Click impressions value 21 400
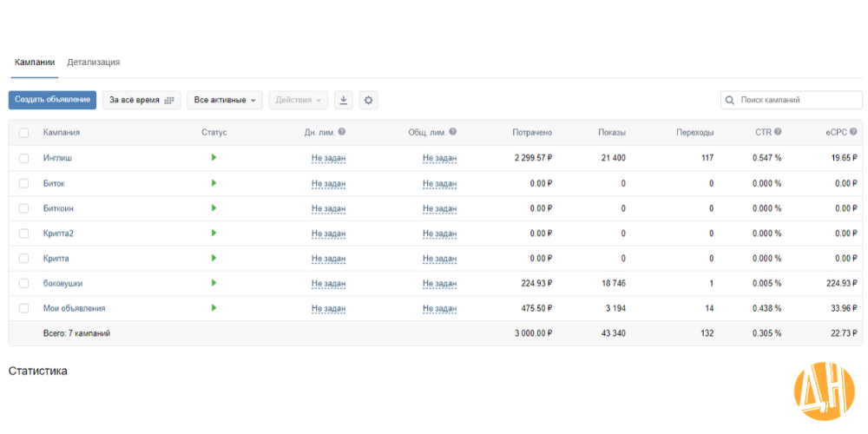Image resolution: width=868 pixels, height=434 pixels. [x=614, y=158]
